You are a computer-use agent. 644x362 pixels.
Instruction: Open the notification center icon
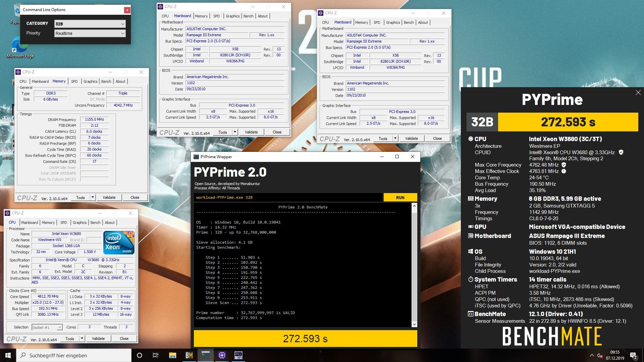point(633,355)
